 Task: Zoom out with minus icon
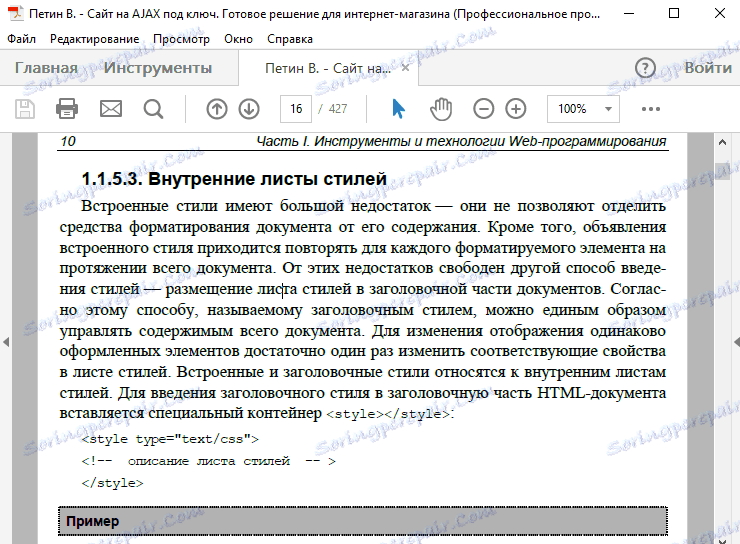[484, 109]
